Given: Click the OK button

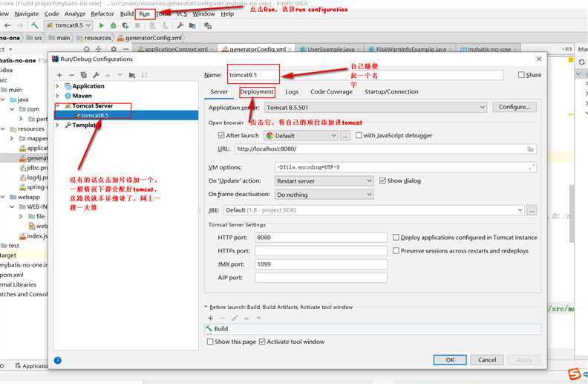Looking at the screenshot, I should pos(450,359).
